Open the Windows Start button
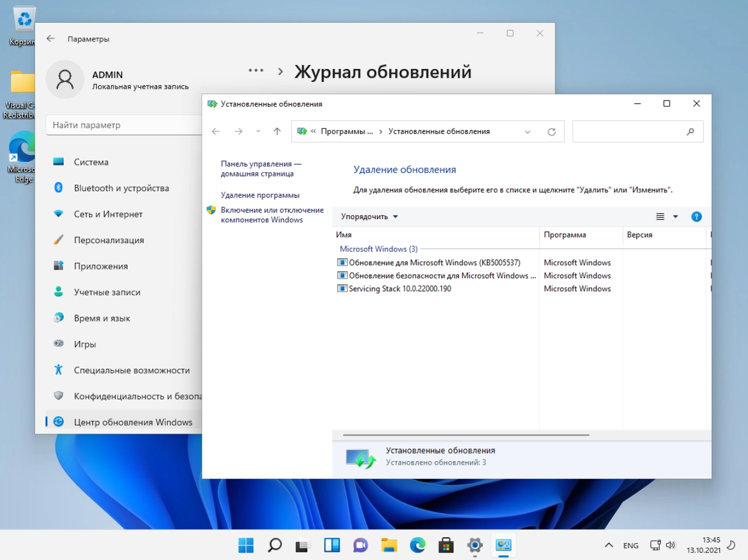The image size is (748, 560). coord(246,545)
